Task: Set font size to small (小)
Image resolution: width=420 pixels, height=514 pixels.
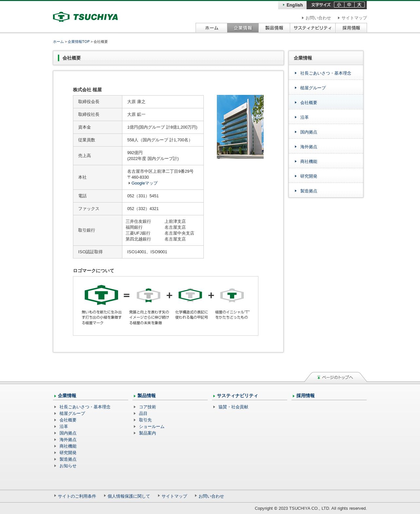Action: coord(339,5)
